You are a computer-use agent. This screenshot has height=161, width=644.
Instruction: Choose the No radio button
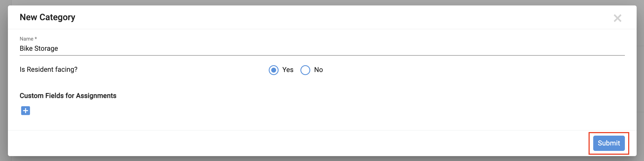point(305,70)
